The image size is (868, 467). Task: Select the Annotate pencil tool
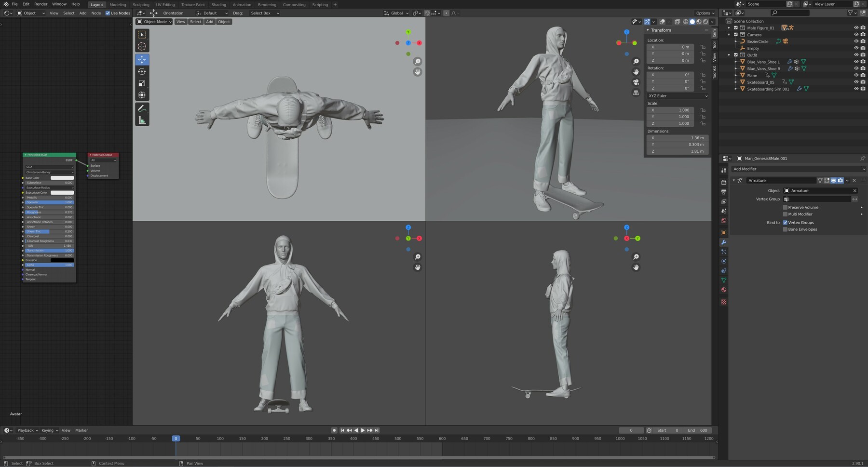[142, 108]
